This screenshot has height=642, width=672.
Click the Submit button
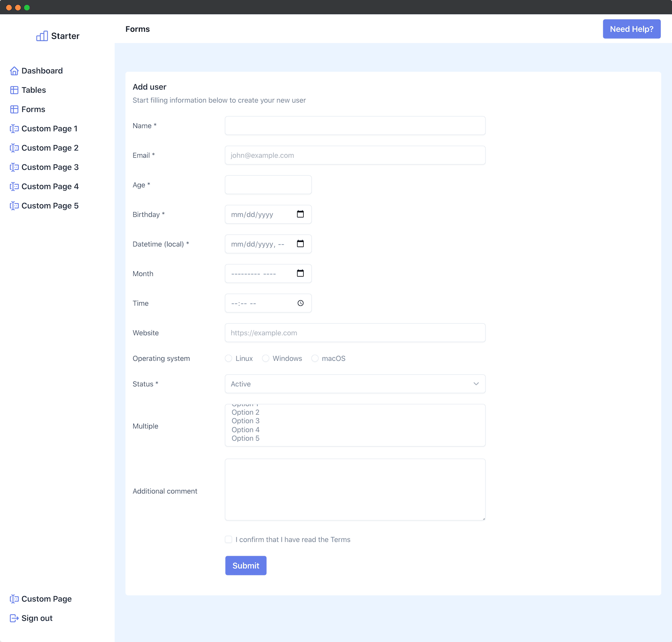coord(246,565)
